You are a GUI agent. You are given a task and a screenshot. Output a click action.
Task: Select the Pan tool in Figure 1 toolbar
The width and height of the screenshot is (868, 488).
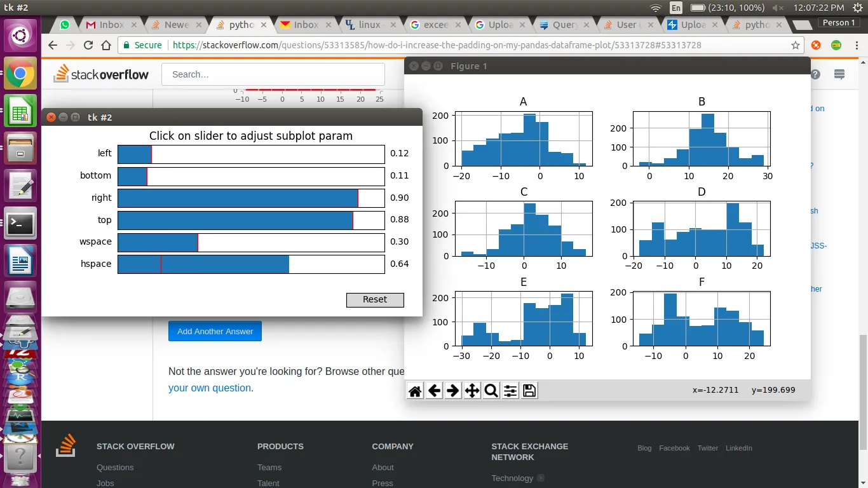click(x=472, y=391)
